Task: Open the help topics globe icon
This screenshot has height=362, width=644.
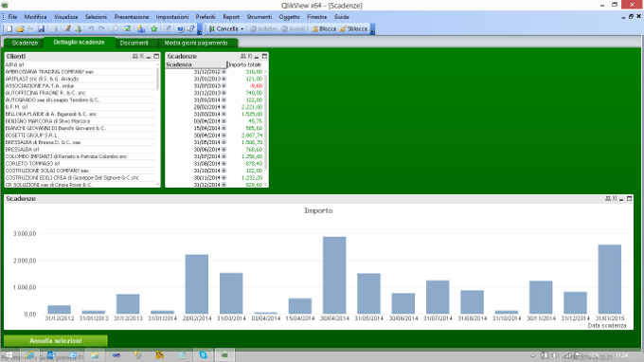Action: (x=180, y=28)
